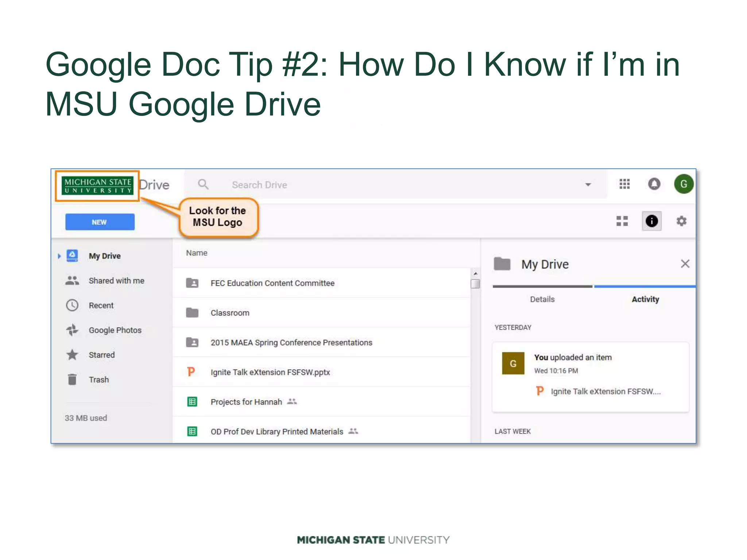
Task: Click the Classroom folder icon
Action: pos(192,312)
